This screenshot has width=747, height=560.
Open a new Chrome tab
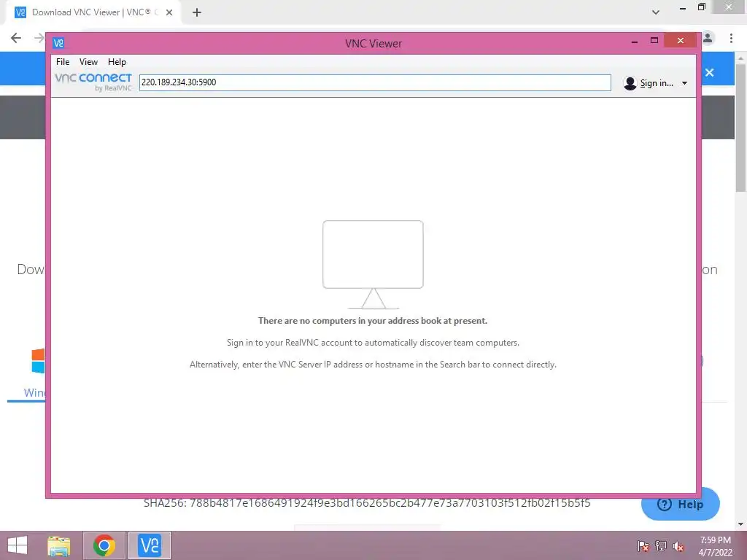click(197, 12)
